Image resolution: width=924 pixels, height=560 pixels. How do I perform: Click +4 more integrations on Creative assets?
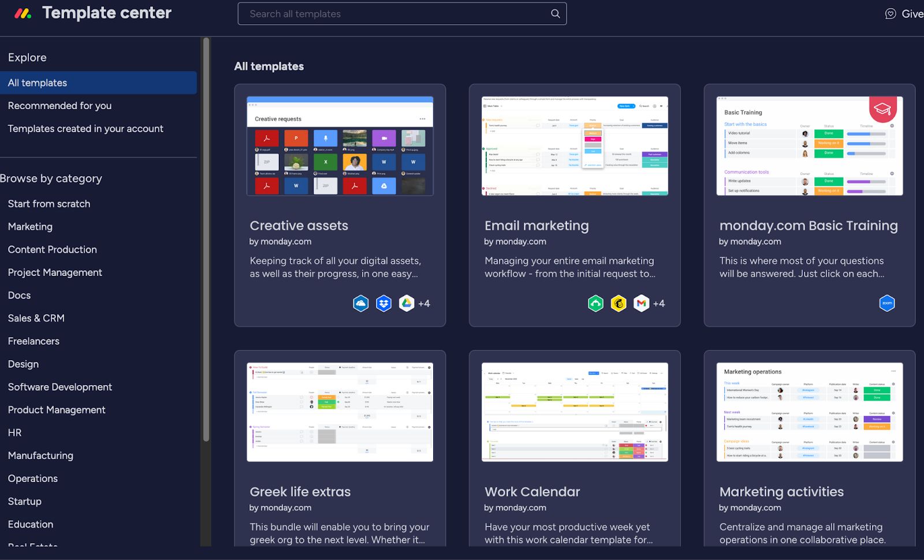point(424,304)
